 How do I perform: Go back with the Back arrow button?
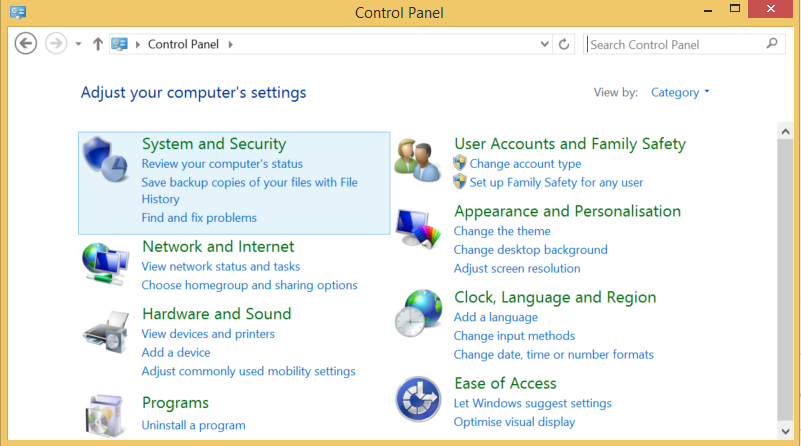pos(26,43)
